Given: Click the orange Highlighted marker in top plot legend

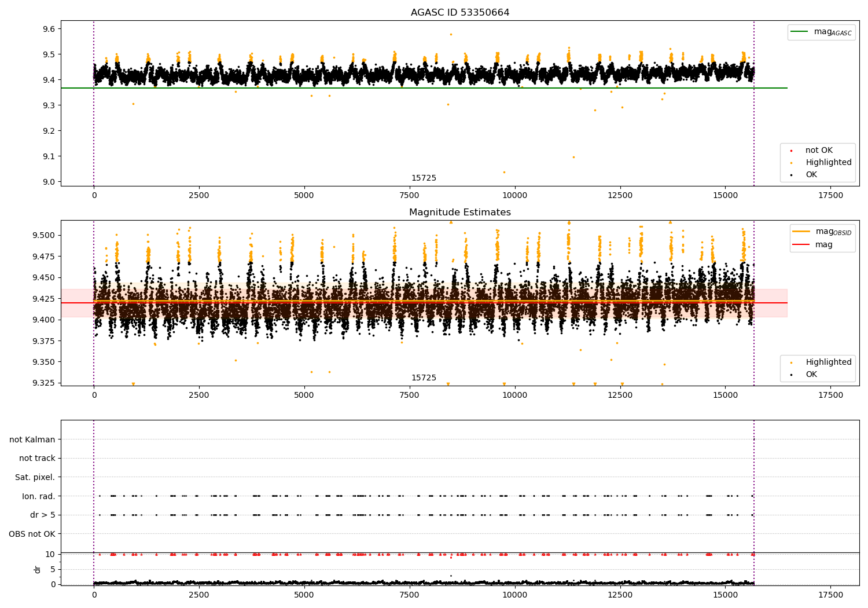Looking at the screenshot, I should (791, 163).
